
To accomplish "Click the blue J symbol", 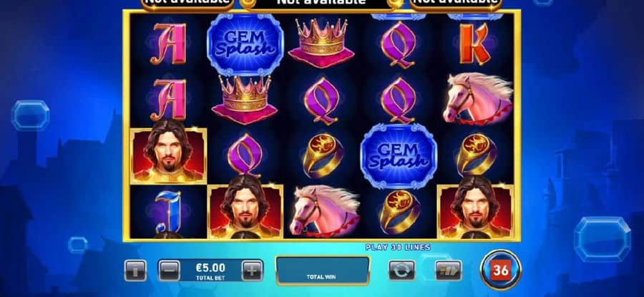I will pyautogui.click(x=168, y=213).
